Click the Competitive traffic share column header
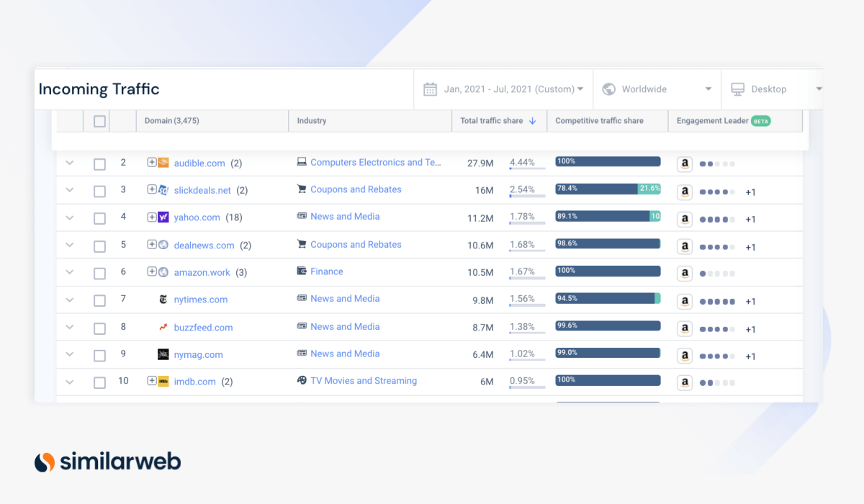Screen dimensions: 864x504 [599, 121]
